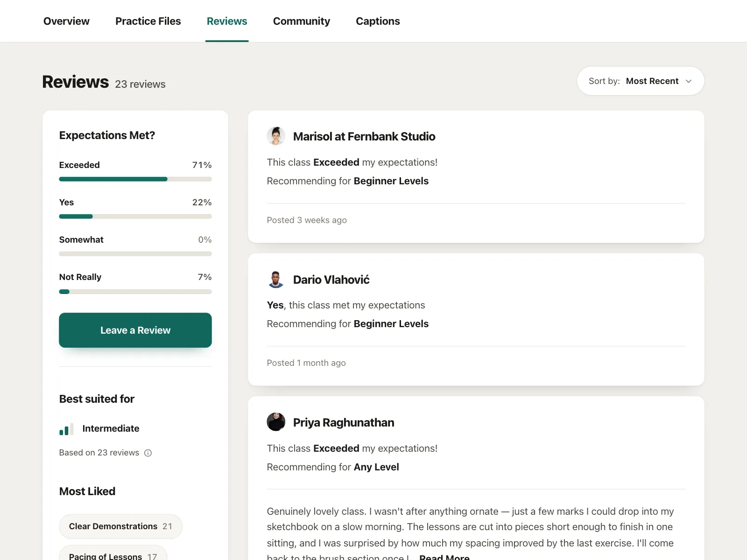Select the Pacing of Lessons tag
This screenshot has width=747, height=560.
(113, 553)
